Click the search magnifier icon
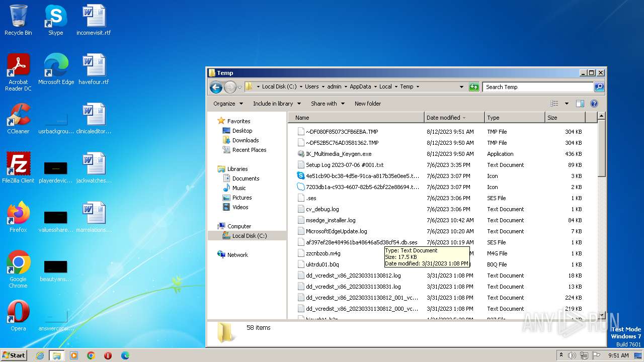 click(599, 87)
